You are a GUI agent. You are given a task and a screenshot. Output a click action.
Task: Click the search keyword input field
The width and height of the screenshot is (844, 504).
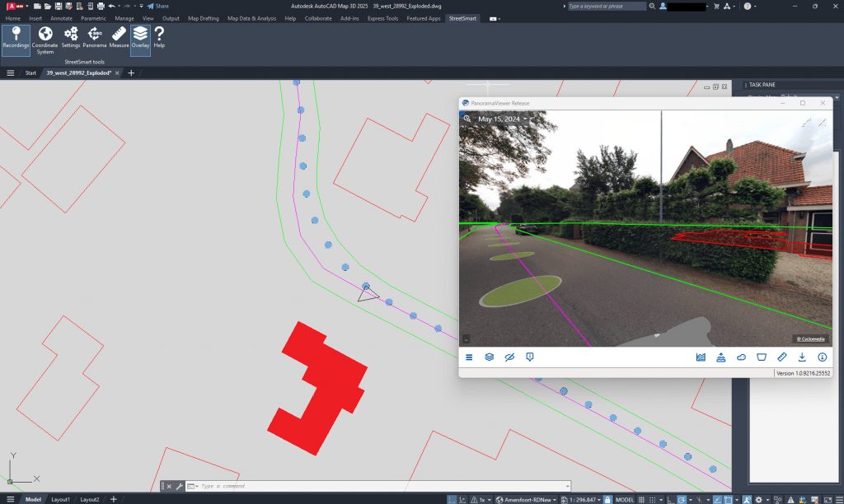607,6
